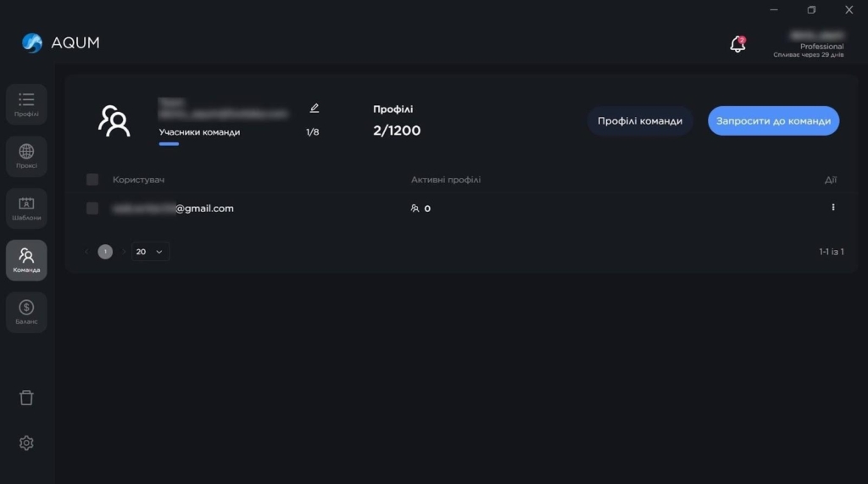Viewport: 868px width, 484px height.
Task: Expand the rows-per-page dropdown showing 20
Action: point(150,252)
